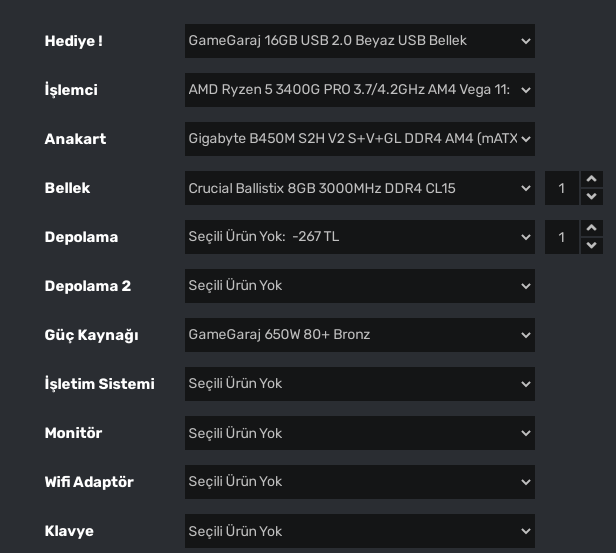Expand the Monitör dropdown

coord(359,433)
